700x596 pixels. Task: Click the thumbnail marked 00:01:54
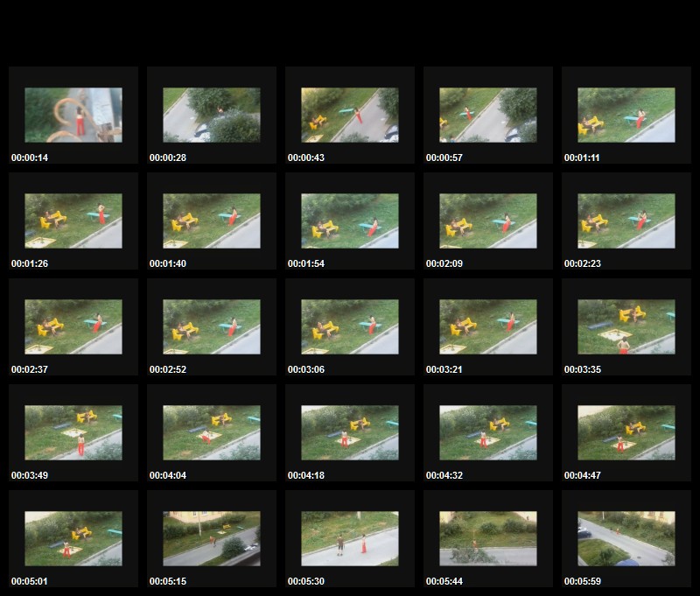350,221
